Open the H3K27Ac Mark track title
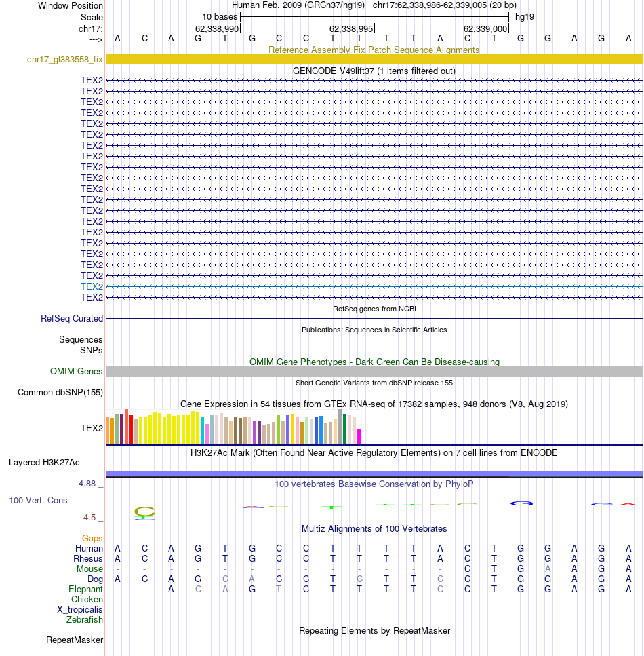The width and height of the screenshot is (644, 656). pyautogui.click(x=374, y=453)
